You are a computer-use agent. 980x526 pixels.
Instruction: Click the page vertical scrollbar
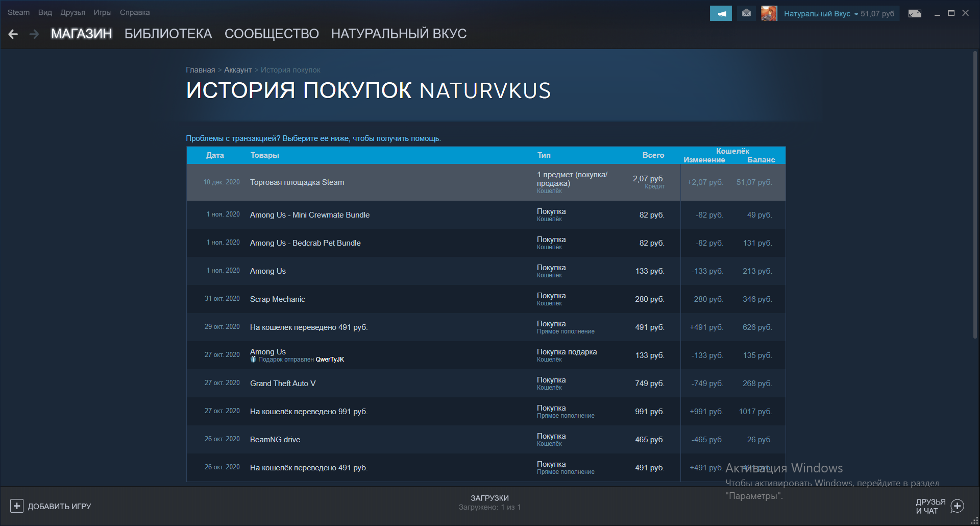[975, 194]
